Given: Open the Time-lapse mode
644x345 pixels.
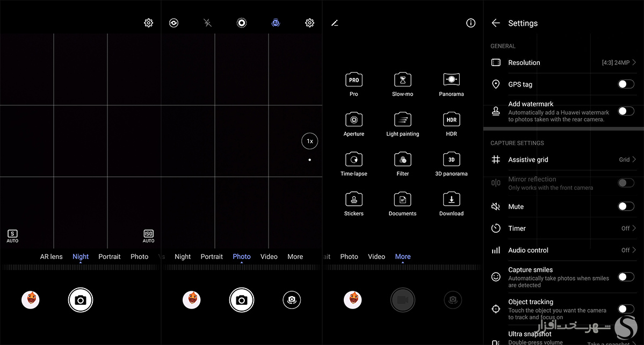Looking at the screenshot, I should (x=353, y=160).
